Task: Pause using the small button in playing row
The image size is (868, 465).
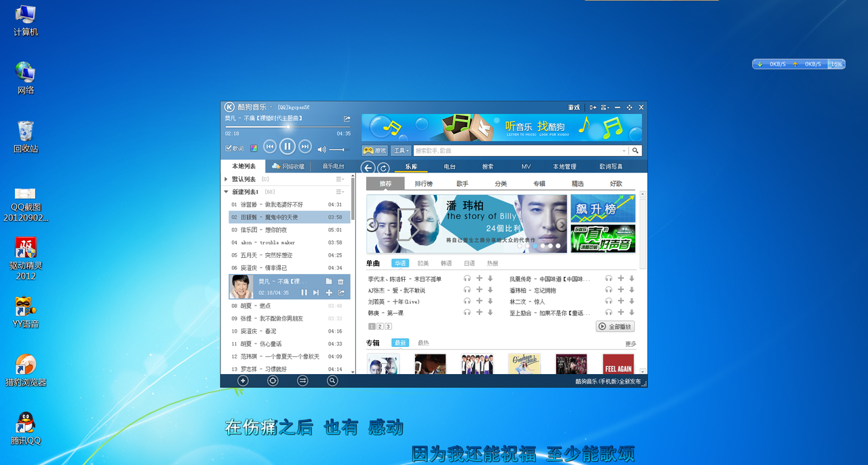Action: [304, 293]
